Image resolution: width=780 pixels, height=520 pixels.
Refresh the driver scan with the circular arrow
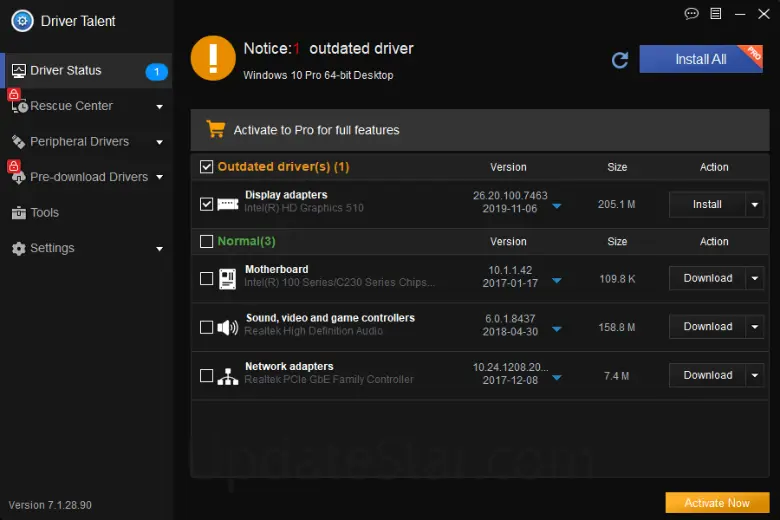[x=620, y=60]
